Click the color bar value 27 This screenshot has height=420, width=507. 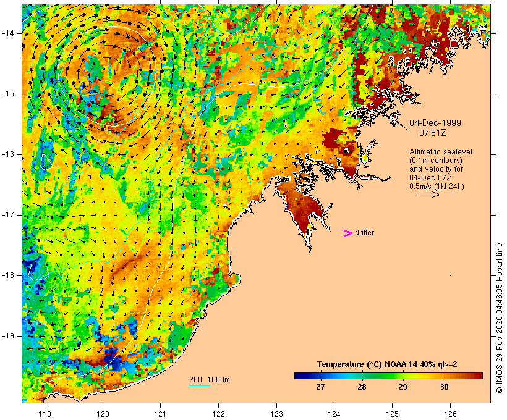(x=320, y=387)
